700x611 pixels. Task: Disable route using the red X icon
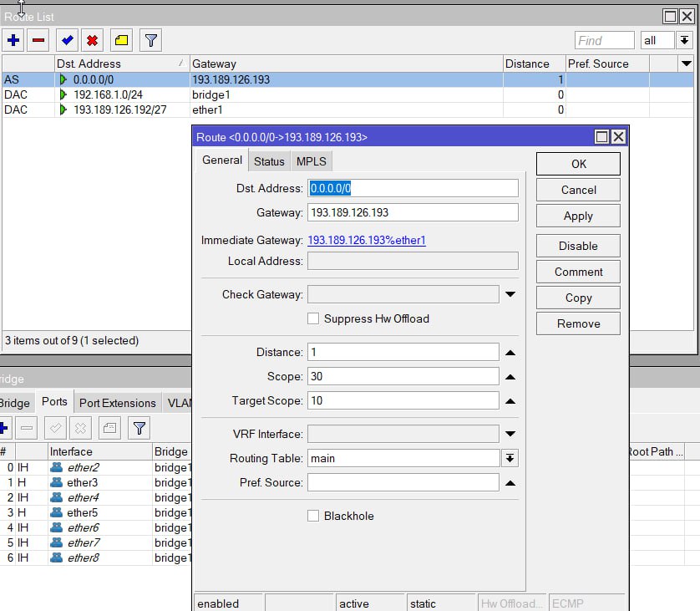coord(93,41)
